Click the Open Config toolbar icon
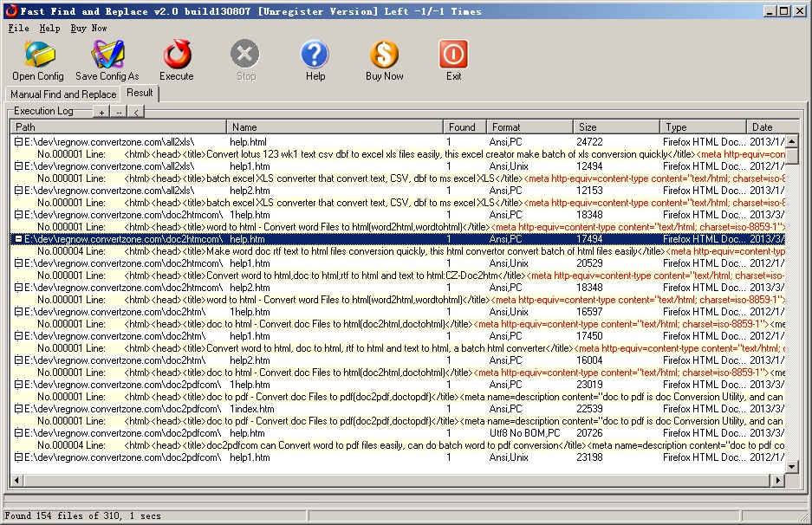The width and height of the screenshot is (812, 525). click(37, 55)
